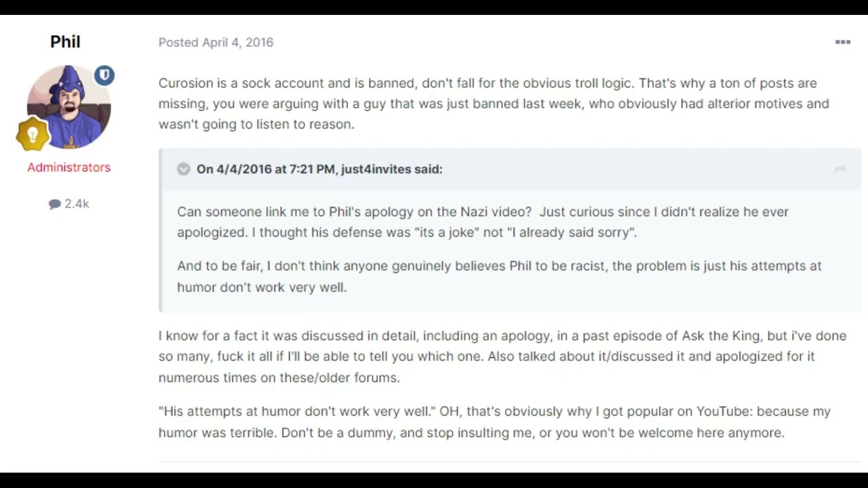Screen dimensions: 868x488
Task: Click the final paragraph starting "His attempts at humor"
Action: pyautogui.click(x=494, y=422)
